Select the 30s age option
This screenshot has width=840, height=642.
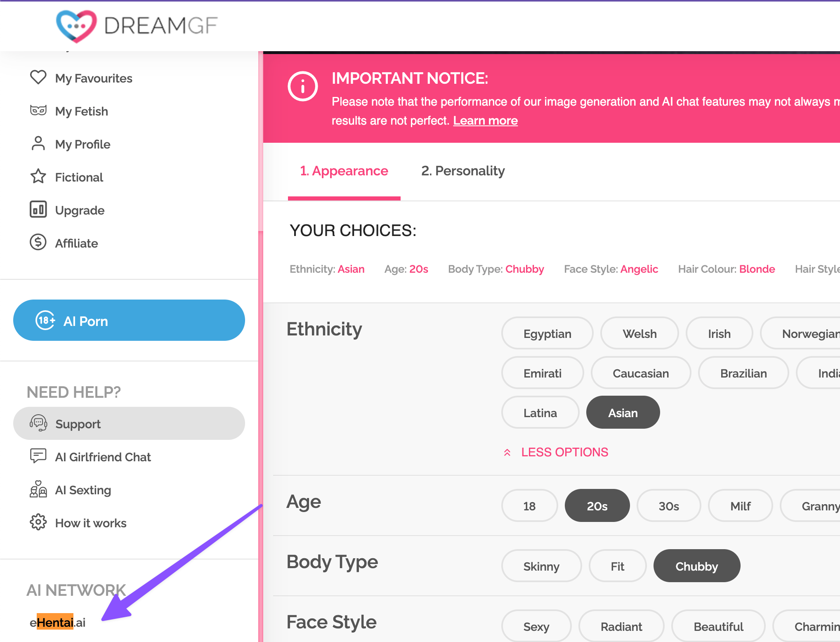(668, 506)
